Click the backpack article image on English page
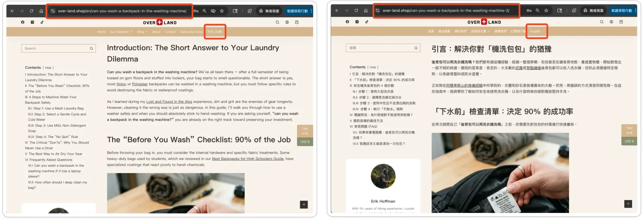The height and width of the screenshot is (220, 644). point(176,193)
